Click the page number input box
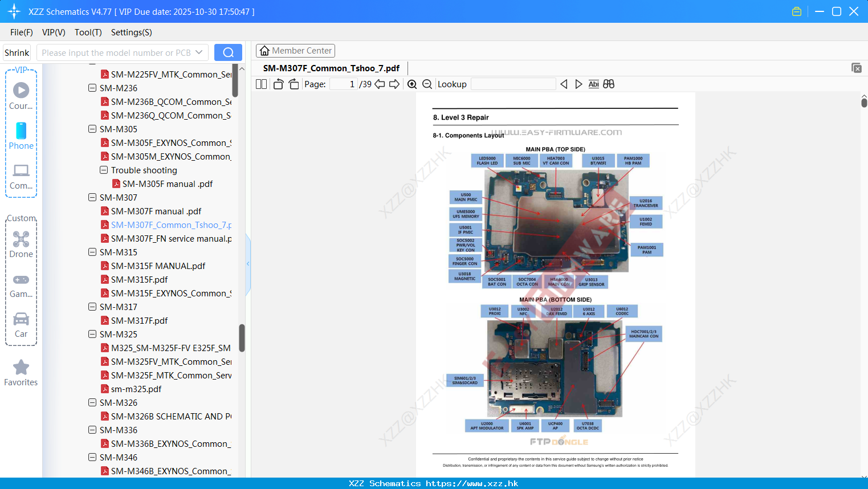Viewport: 868px width, 489px height. coord(344,84)
